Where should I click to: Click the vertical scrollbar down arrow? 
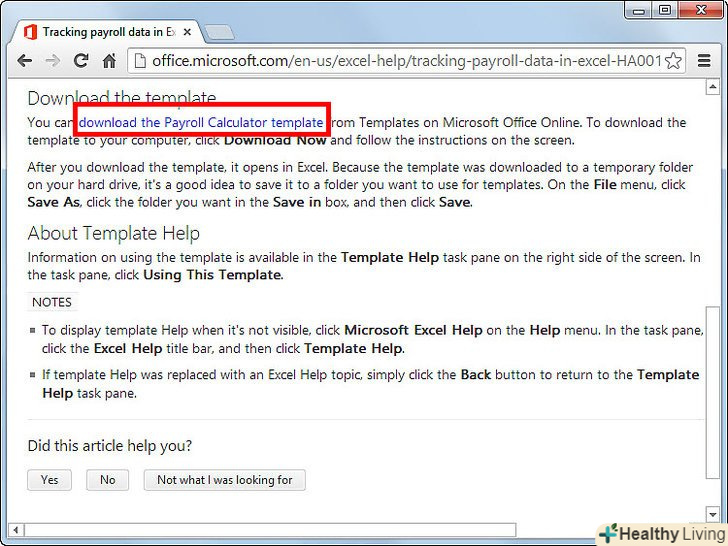click(x=713, y=514)
